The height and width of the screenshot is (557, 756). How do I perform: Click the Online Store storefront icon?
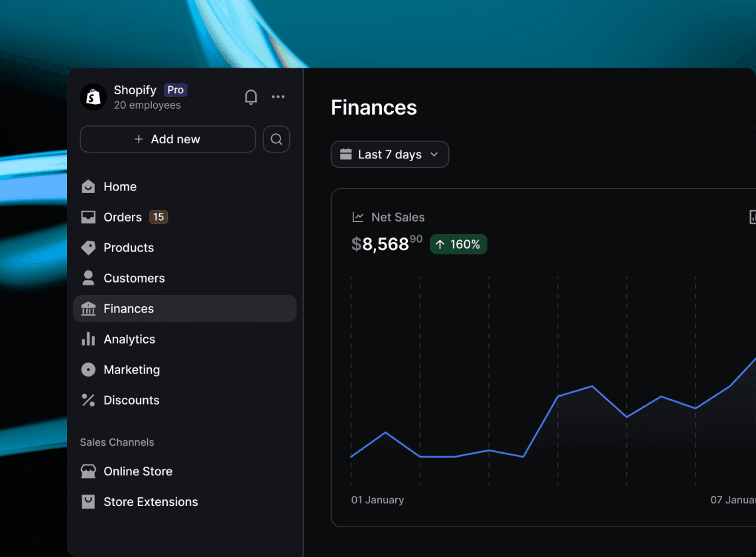(x=88, y=471)
